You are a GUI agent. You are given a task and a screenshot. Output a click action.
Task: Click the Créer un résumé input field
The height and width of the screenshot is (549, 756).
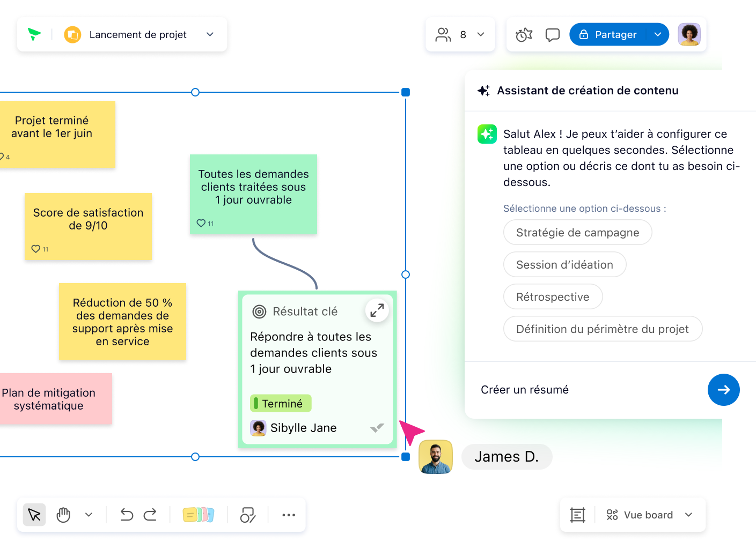(588, 390)
